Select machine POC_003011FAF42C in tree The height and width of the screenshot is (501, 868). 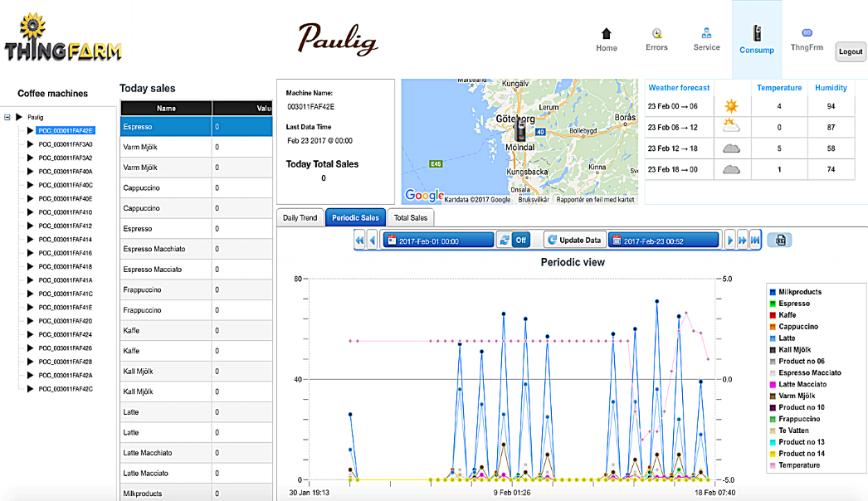click(x=66, y=389)
